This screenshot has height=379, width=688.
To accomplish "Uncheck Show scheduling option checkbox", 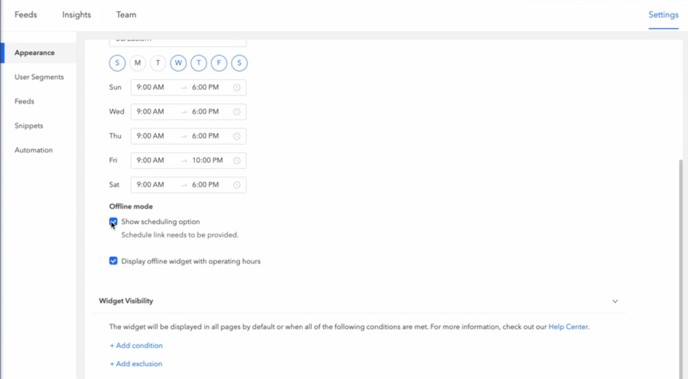I will 113,222.
